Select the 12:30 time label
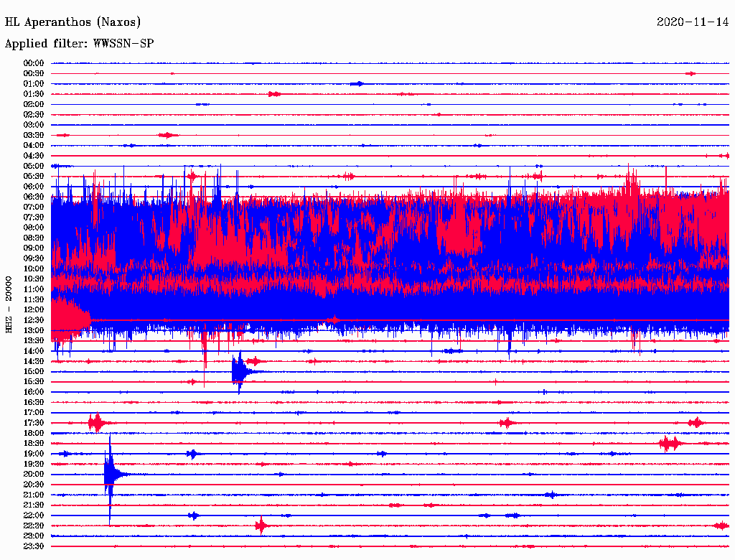The width and height of the screenshot is (735, 560). click(x=34, y=320)
